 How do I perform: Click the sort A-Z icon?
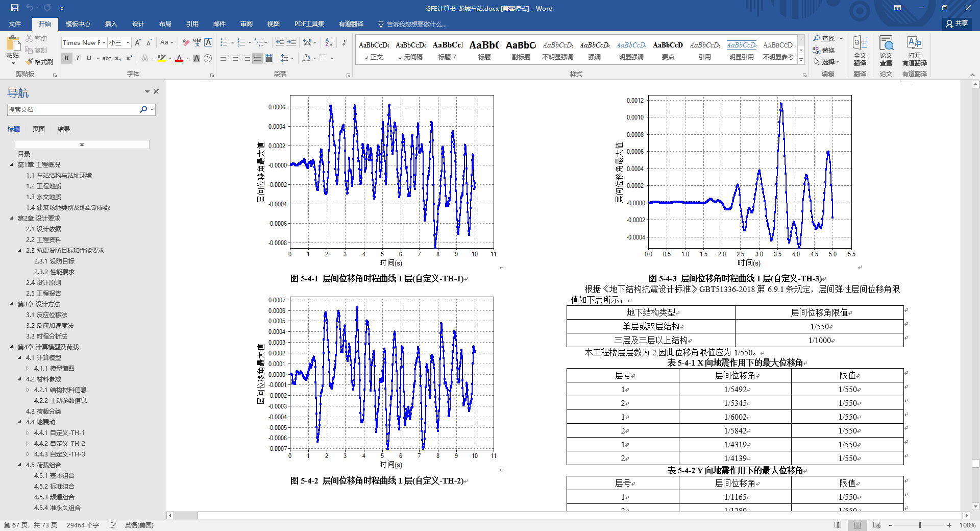(x=329, y=42)
